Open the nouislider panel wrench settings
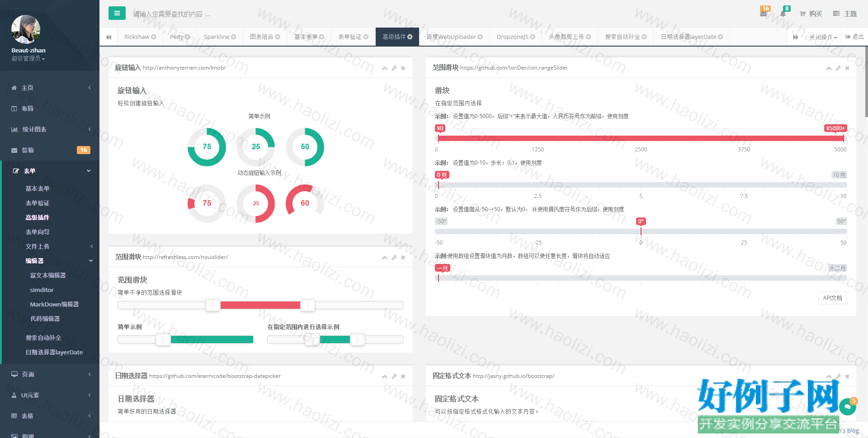 click(394, 258)
